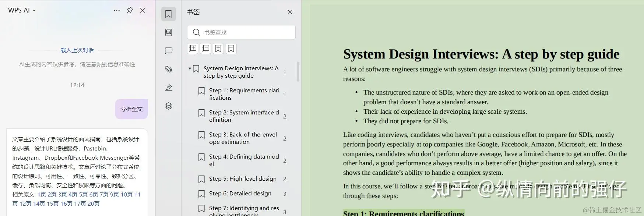The width and height of the screenshot is (644, 216).
Task: Pin the WPS AI panel
Action: tap(130, 10)
